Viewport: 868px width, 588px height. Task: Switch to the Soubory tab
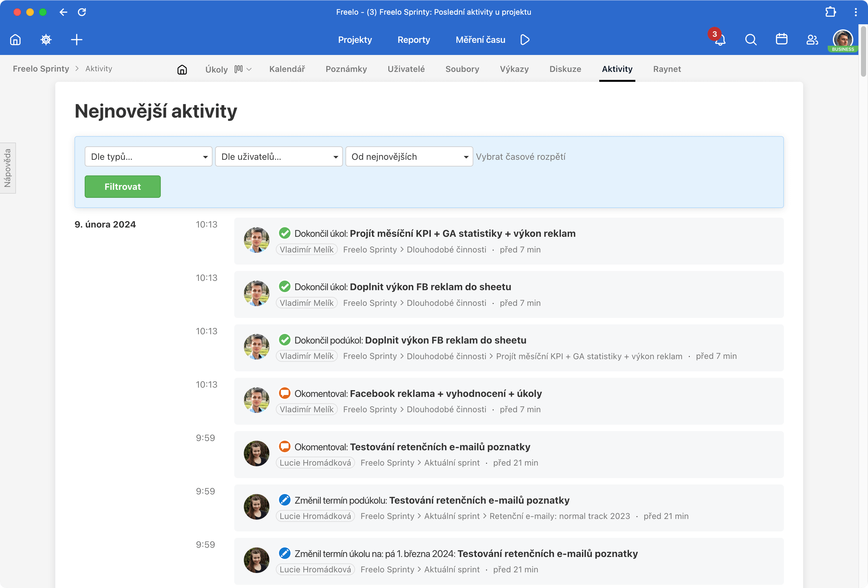click(462, 69)
